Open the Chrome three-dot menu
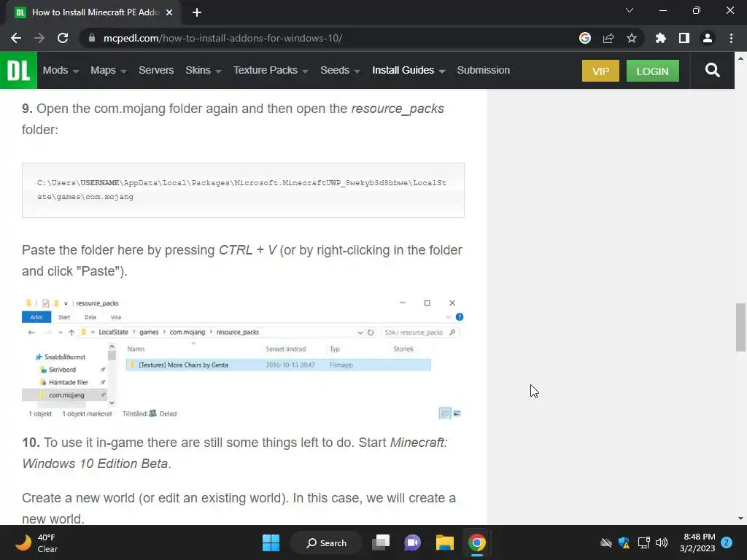Image resolution: width=747 pixels, height=560 pixels. 731,38
